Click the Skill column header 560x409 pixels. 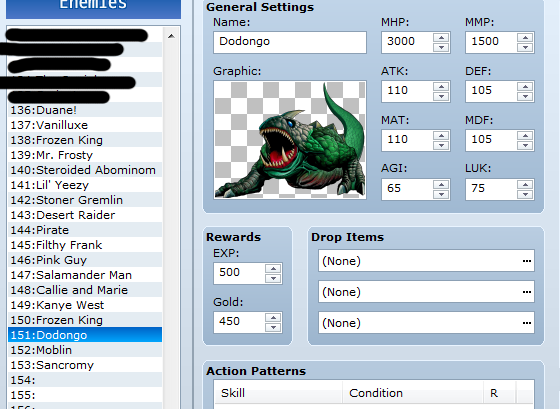click(278, 393)
